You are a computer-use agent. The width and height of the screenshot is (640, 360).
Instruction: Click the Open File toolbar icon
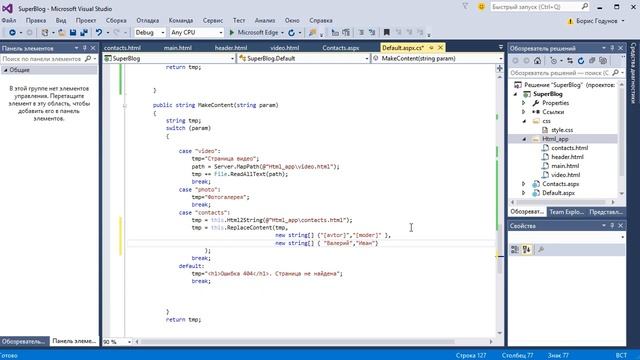click(62, 32)
